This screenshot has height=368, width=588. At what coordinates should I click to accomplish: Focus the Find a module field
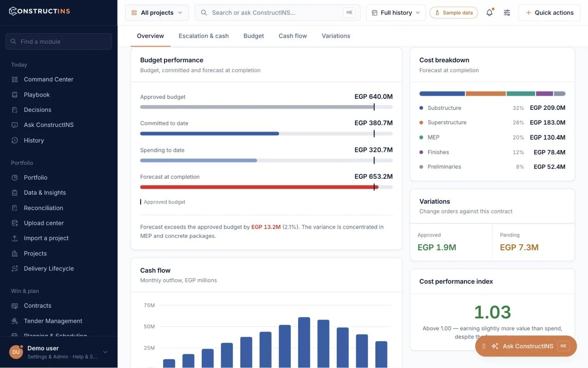(59, 41)
